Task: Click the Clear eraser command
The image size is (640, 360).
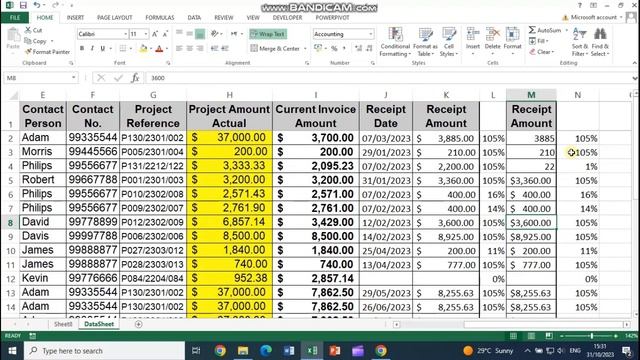Action: [542, 52]
